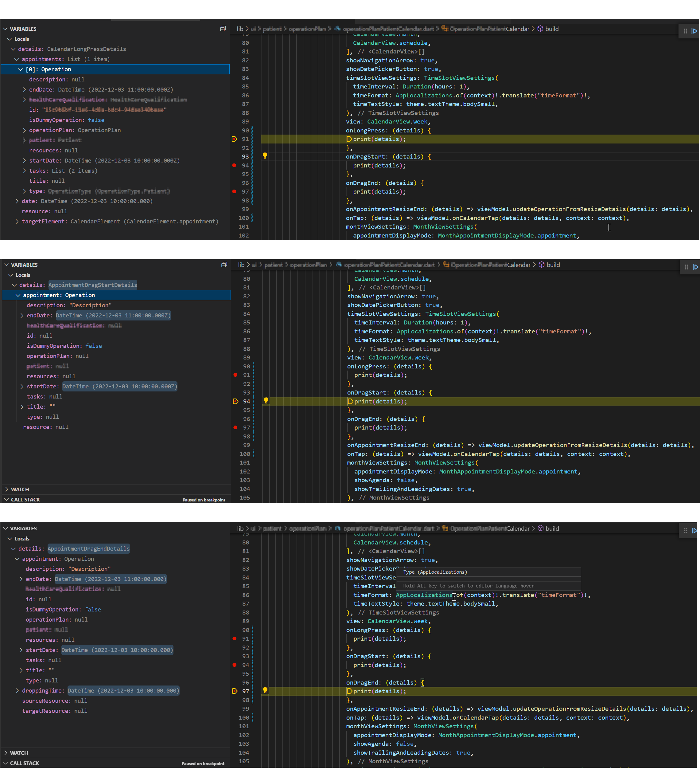Click the debug continue icon in top editor
The image size is (700, 770).
pyautogui.click(x=694, y=31)
